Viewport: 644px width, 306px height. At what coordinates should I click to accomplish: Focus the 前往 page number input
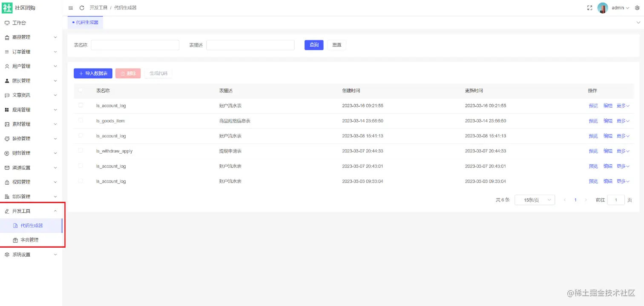pos(616,200)
